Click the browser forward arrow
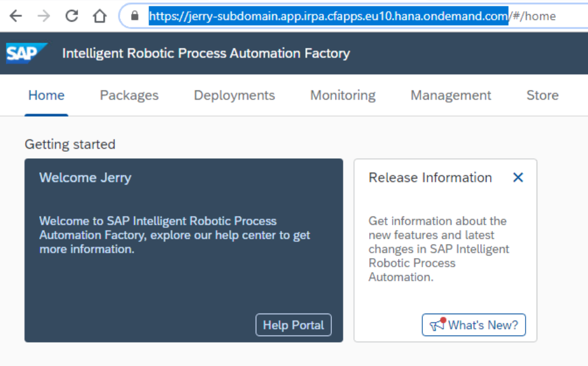The height and width of the screenshot is (366, 588). point(44,16)
